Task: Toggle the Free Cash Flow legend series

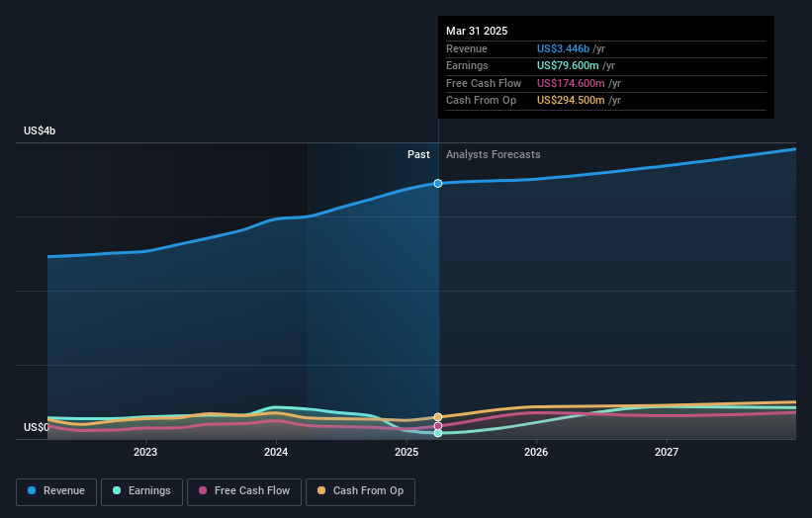Action: pos(244,491)
